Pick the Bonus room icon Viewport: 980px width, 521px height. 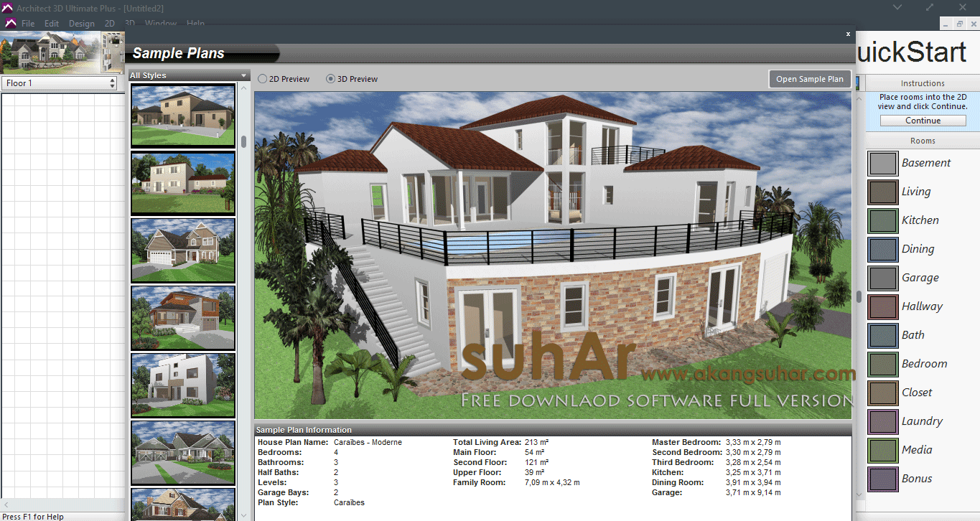883,479
